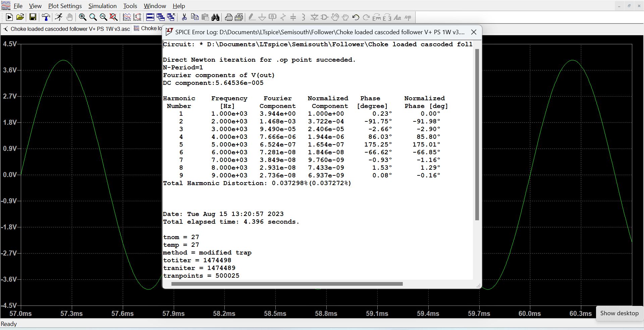
Task: Run the simulation with running man icon
Action: 59,17
